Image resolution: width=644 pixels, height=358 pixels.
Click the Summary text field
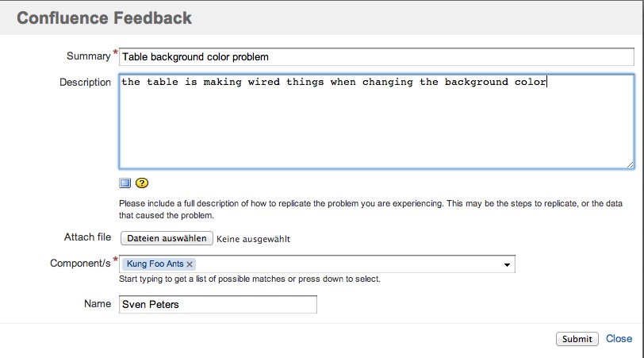(376, 57)
